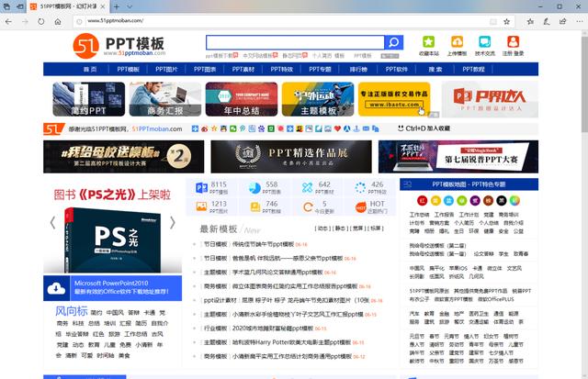This screenshot has width=588, height=379.
Task: Select the green color swatch
Action: coord(462,201)
